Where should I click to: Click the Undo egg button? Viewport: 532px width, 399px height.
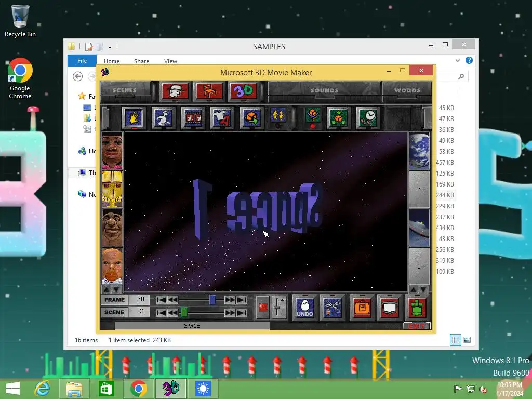click(x=304, y=308)
